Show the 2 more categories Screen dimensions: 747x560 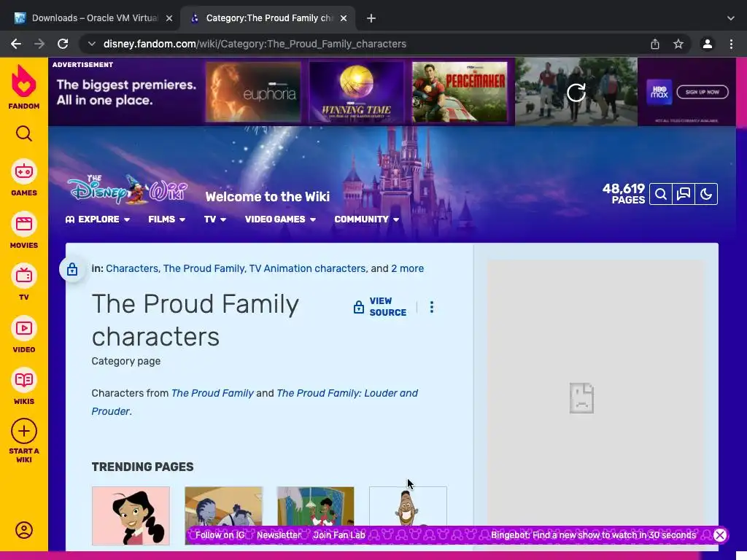pyautogui.click(x=407, y=268)
